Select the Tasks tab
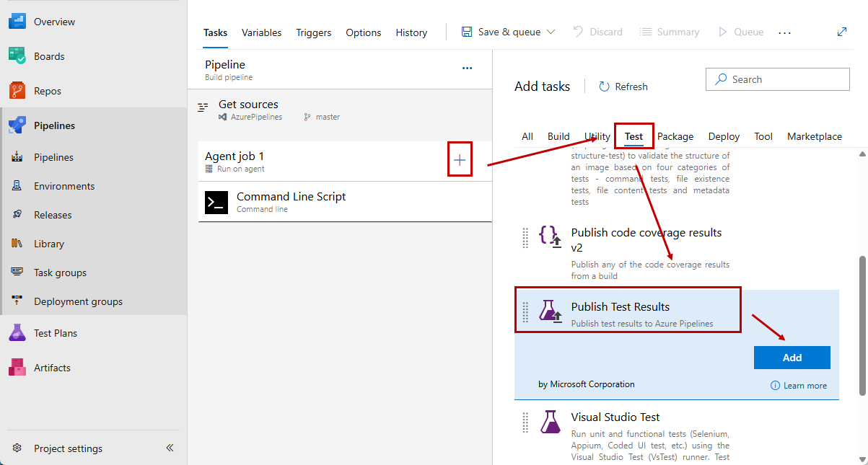 [x=215, y=32]
